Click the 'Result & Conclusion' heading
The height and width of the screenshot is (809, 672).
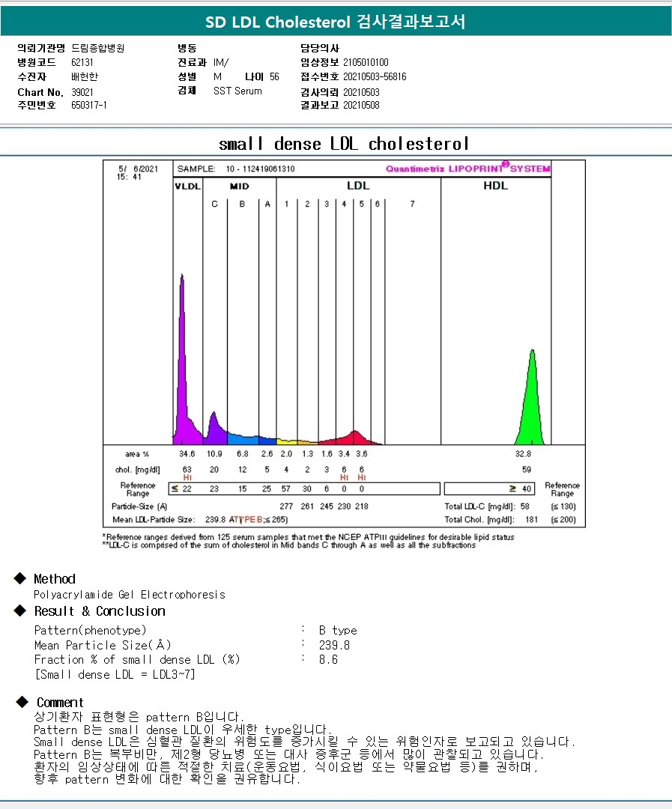coord(100,611)
